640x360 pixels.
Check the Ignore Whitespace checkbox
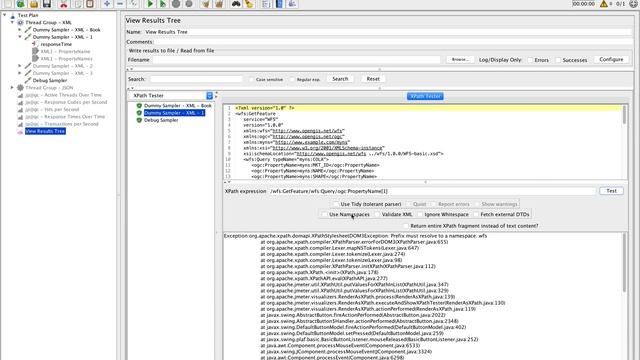click(x=420, y=214)
